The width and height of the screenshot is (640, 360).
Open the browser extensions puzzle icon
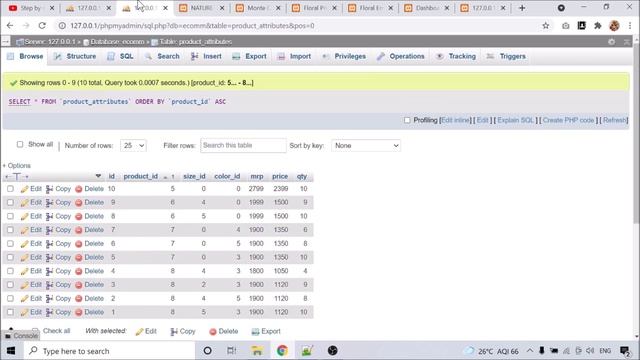click(x=598, y=26)
